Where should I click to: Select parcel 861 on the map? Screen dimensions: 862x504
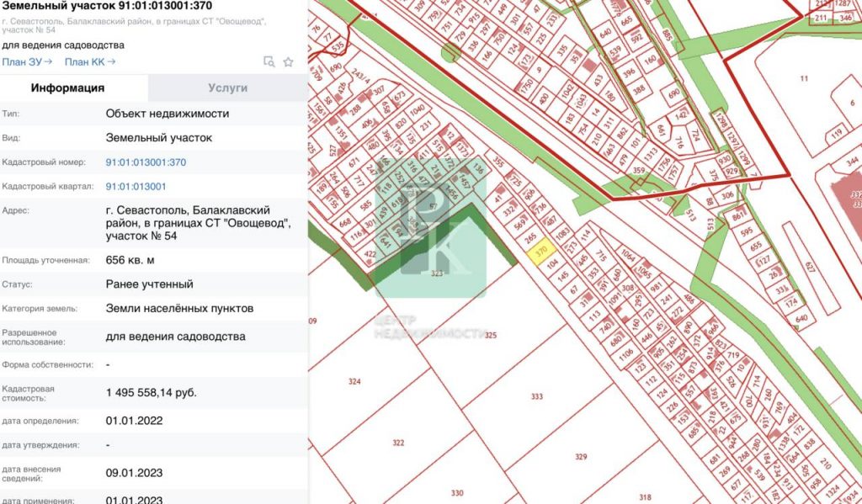pos(738,216)
